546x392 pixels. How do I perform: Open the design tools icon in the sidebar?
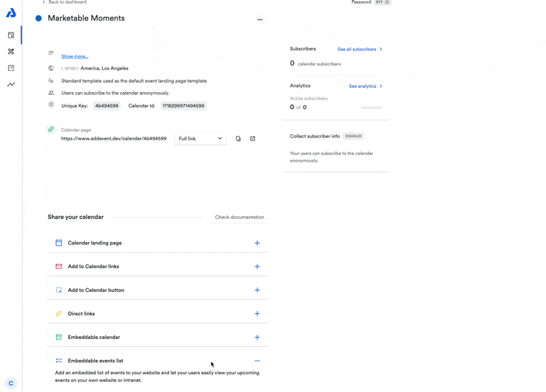(x=11, y=52)
